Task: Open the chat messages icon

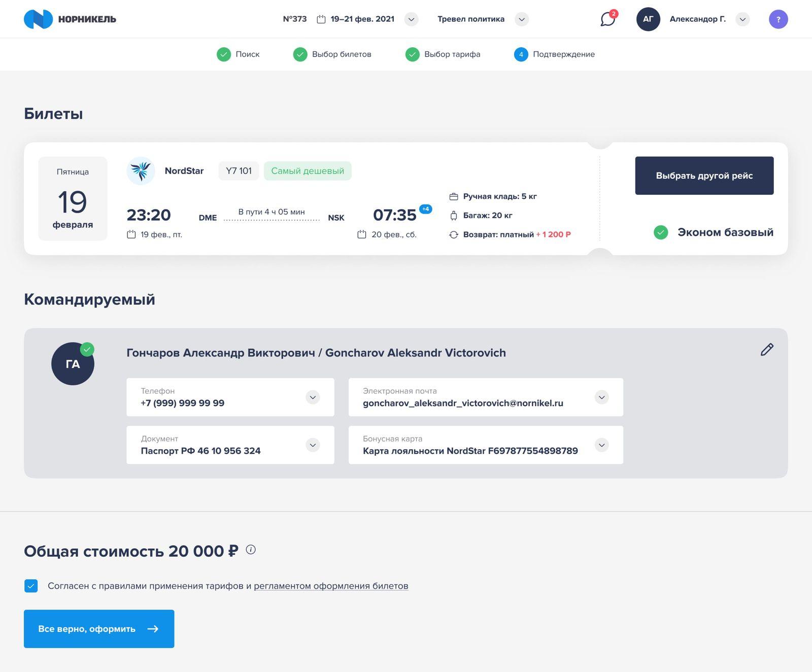Action: (x=607, y=19)
